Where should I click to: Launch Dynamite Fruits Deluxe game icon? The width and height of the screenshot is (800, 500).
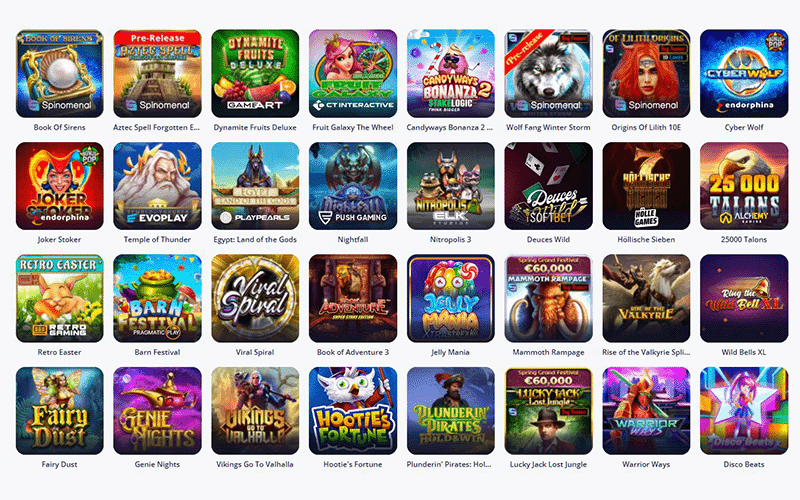point(255,73)
